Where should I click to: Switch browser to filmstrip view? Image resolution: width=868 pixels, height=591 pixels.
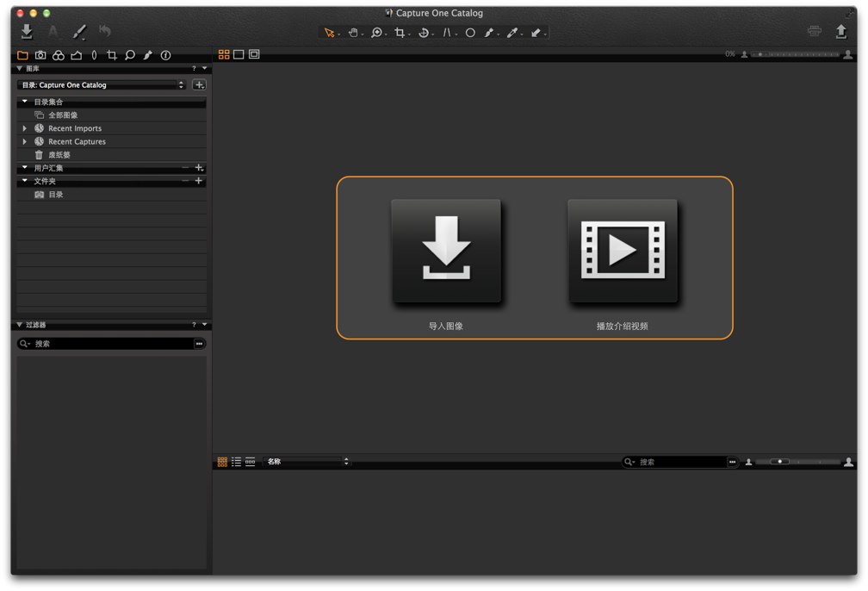(251, 462)
